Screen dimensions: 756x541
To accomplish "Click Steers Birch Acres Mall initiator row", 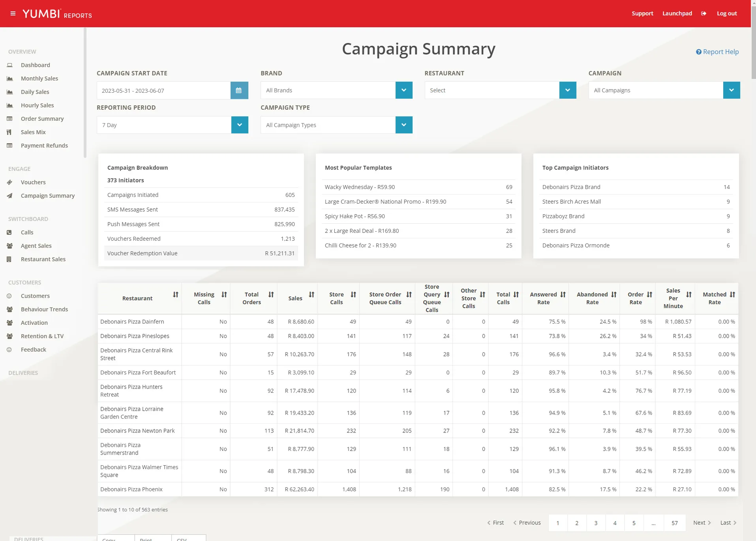I will 636,202.
